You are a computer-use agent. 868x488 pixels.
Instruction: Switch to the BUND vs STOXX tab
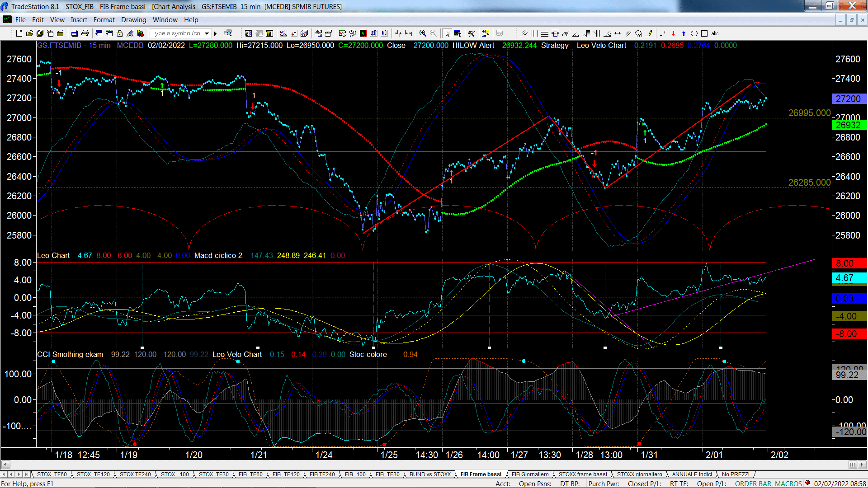click(430, 474)
